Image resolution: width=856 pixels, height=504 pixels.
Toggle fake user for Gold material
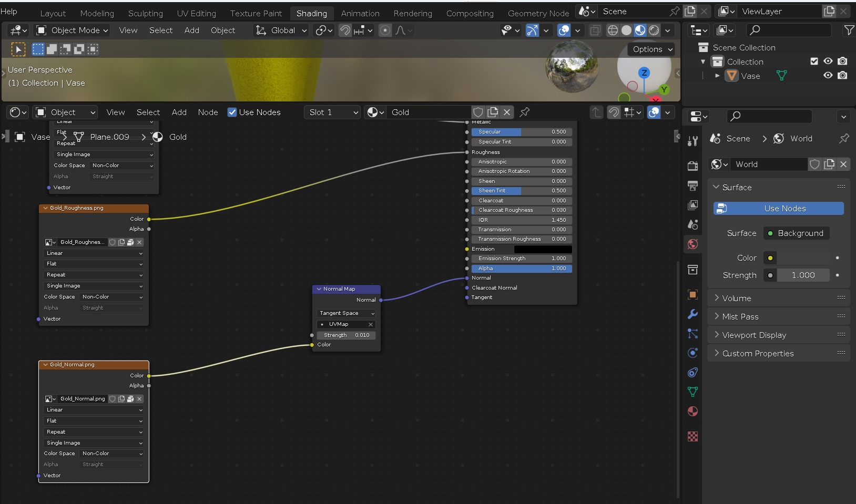(478, 112)
